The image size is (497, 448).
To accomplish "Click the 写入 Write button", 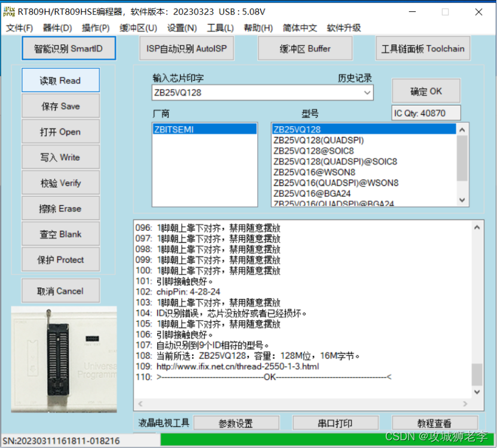I will coord(60,157).
